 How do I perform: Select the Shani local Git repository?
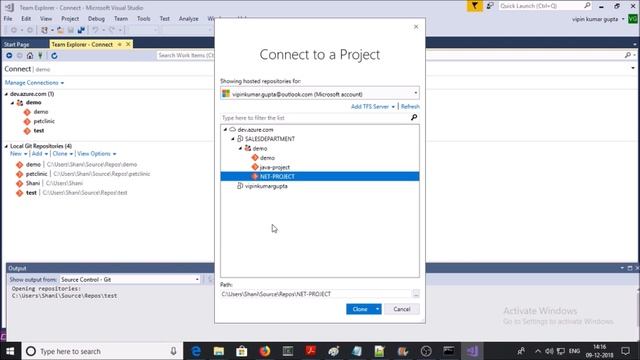coord(33,183)
